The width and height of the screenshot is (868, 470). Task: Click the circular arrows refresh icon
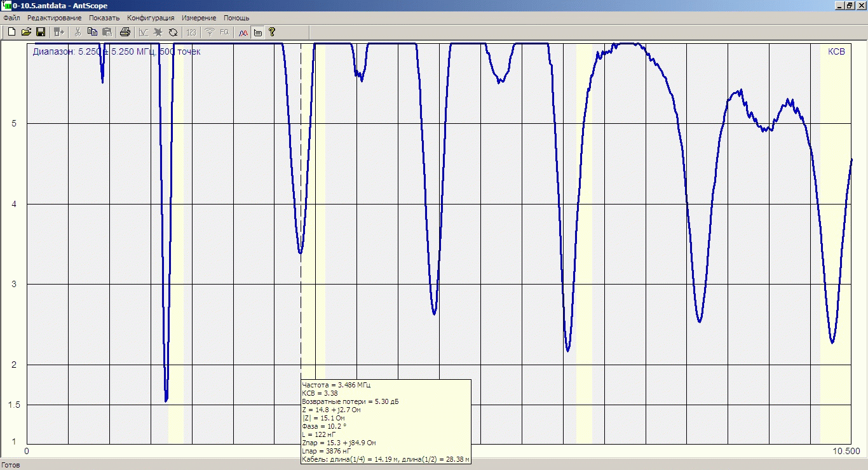[173, 32]
